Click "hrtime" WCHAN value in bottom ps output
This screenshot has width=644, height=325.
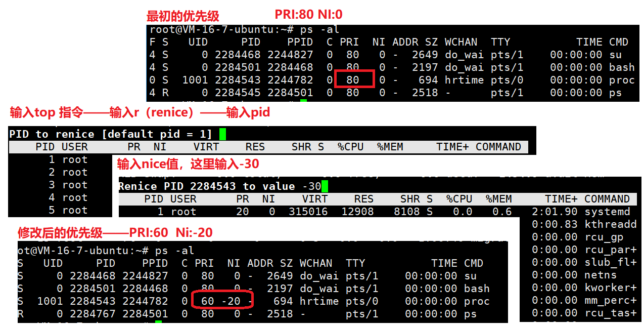[319, 301]
